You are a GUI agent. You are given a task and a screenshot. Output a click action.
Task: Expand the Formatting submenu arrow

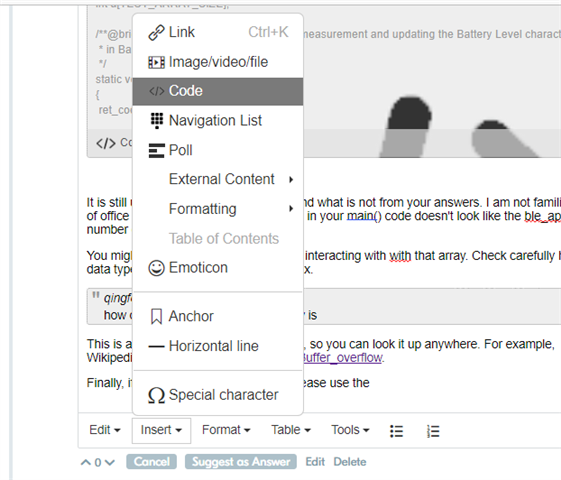[x=291, y=209]
